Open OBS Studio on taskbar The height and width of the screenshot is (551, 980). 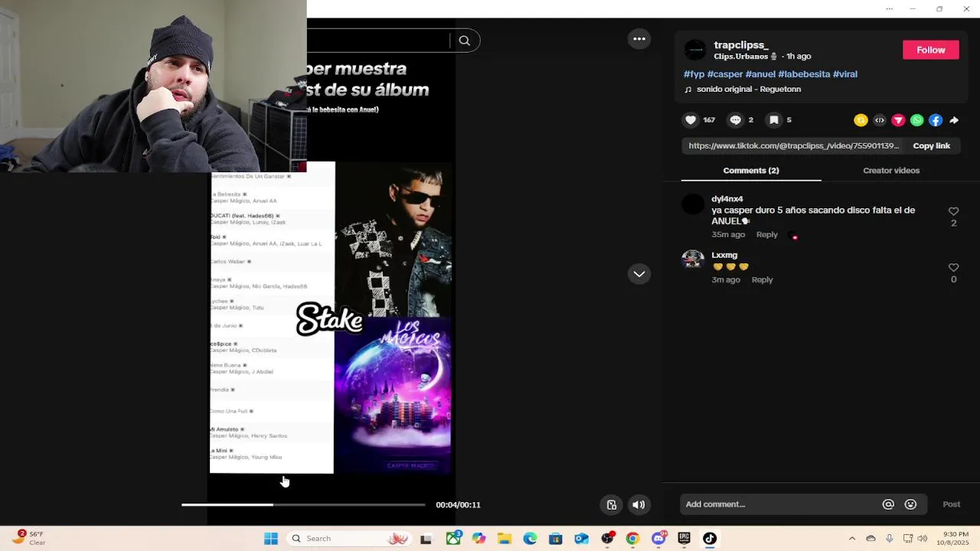(x=607, y=539)
